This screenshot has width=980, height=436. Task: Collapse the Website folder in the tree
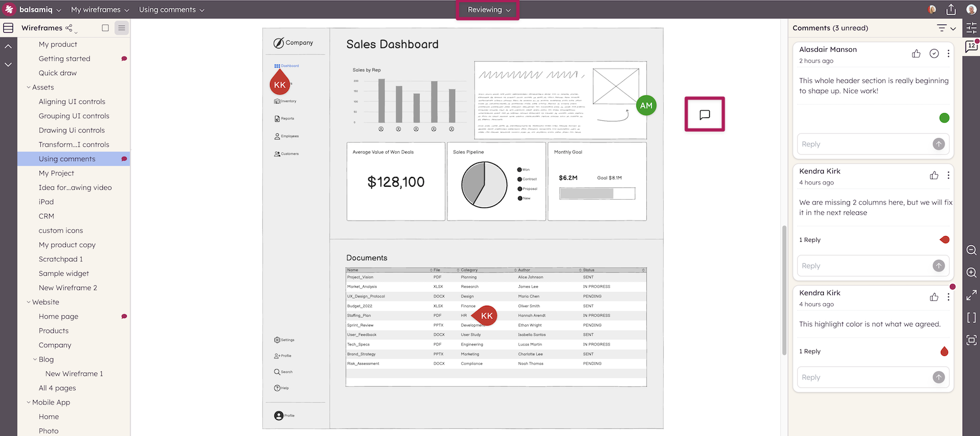(29, 302)
